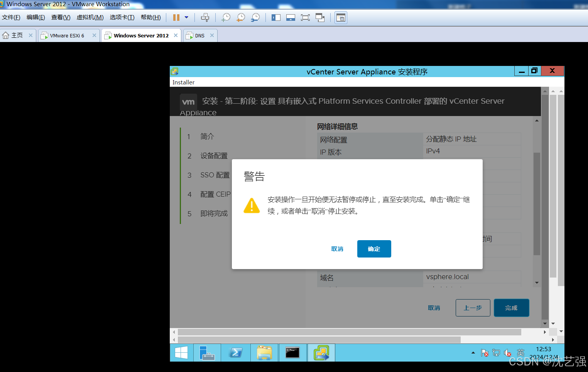Minimize the vCenter installer window
Screen dimensions: 588x372
point(522,71)
